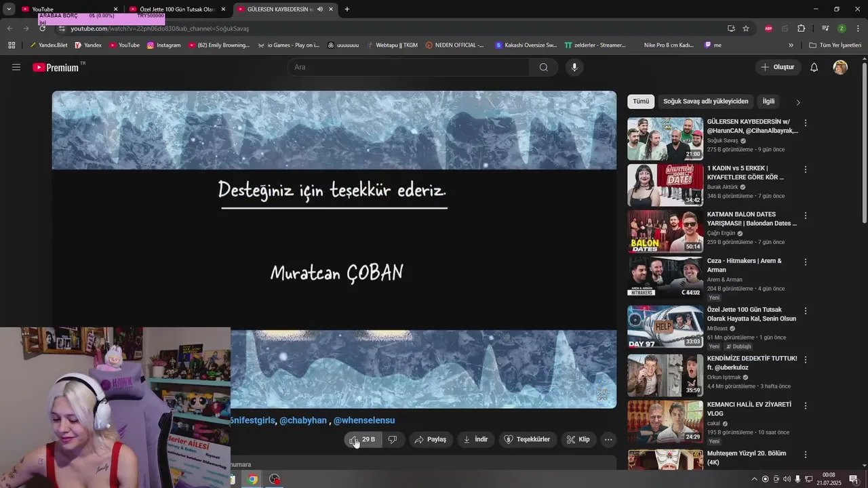This screenshot has height=488, width=868.
Task: Open options for Muhteşem Yüzyıl 20. Bölüm
Action: click(x=805, y=454)
